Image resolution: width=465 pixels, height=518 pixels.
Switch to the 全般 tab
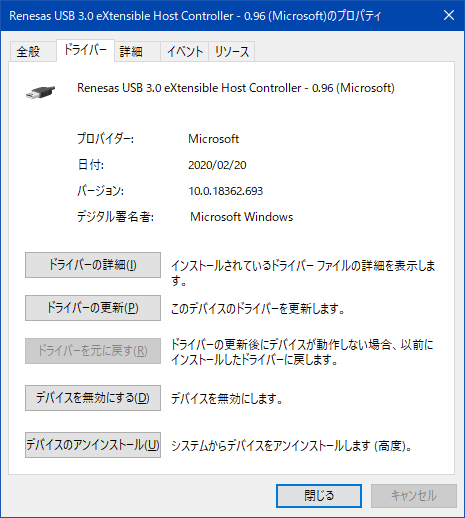tap(33, 51)
